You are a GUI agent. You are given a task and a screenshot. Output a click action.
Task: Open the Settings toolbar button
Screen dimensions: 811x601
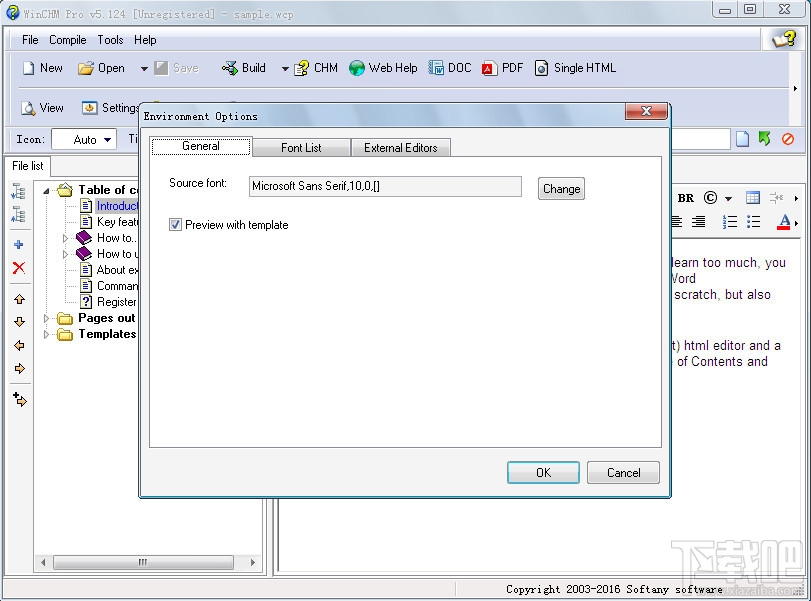coord(110,108)
